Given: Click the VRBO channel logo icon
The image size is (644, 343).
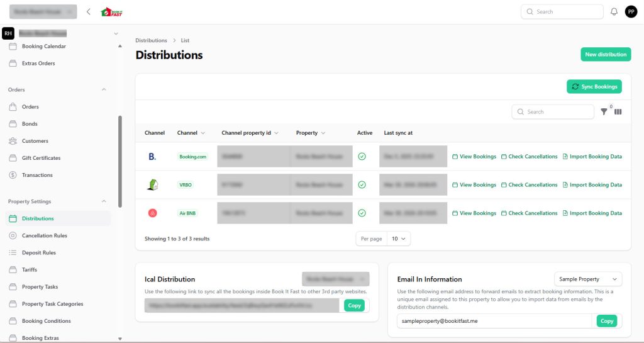Looking at the screenshot, I should [x=152, y=184].
